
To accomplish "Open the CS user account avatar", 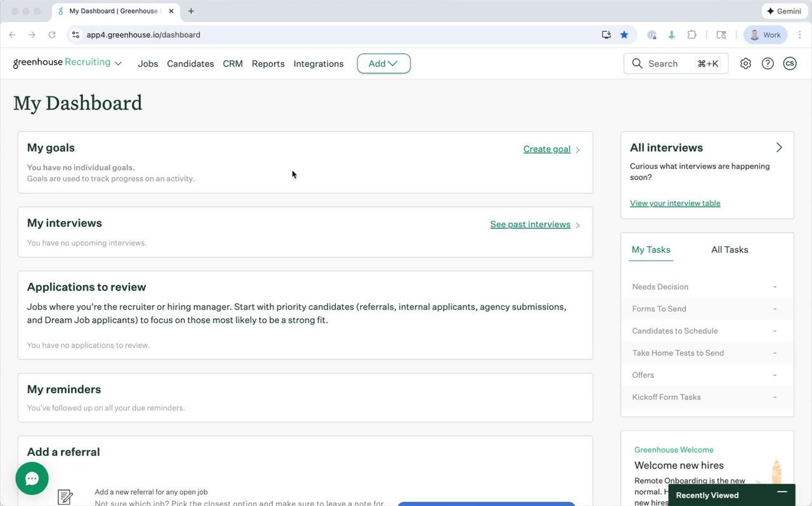I will (790, 63).
